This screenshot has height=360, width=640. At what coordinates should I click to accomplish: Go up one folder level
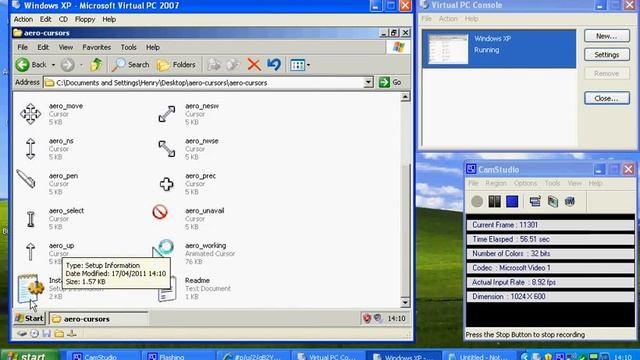[96, 64]
